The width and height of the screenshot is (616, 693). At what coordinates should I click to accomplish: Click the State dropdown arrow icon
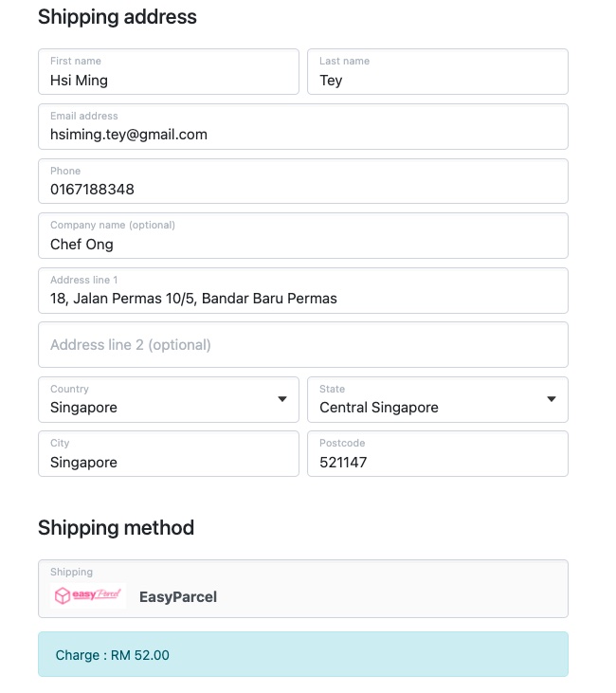(552, 399)
